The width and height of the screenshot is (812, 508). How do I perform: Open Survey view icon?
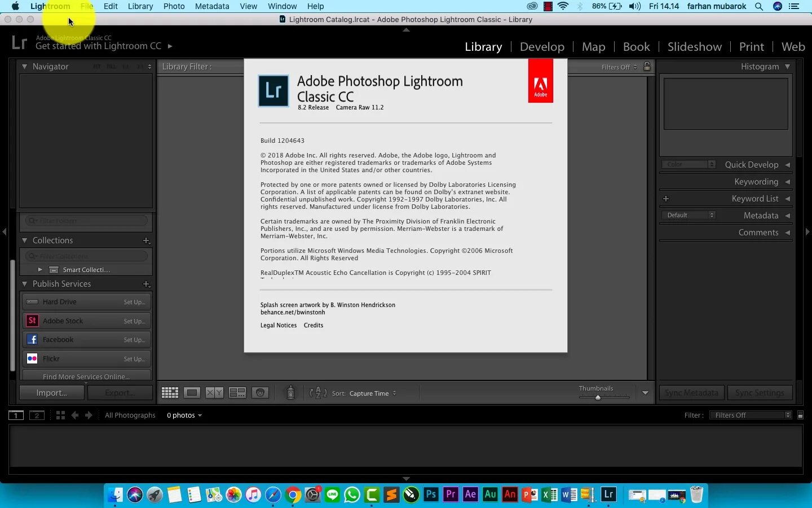click(x=237, y=393)
